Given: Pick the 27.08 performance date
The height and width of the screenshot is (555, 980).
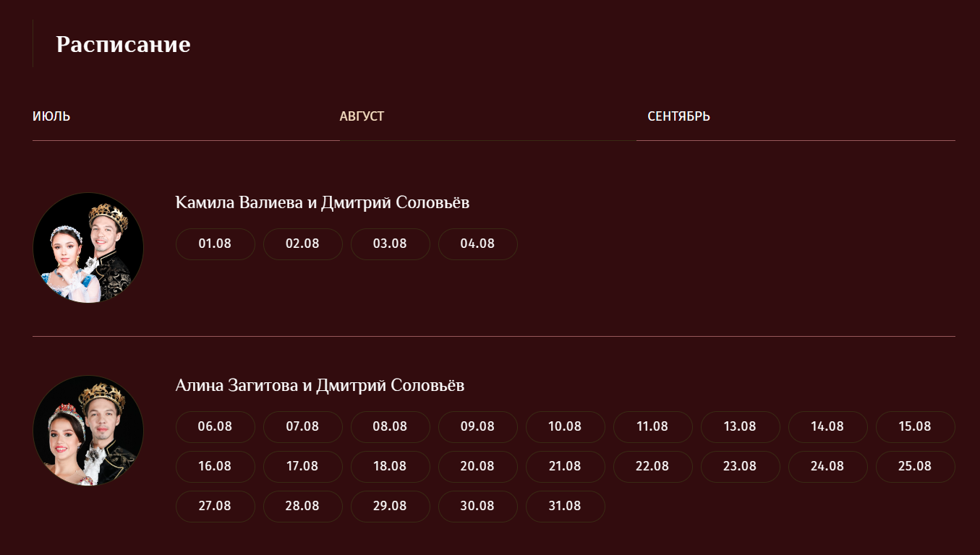Looking at the screenshot, I should pos(215,507).
